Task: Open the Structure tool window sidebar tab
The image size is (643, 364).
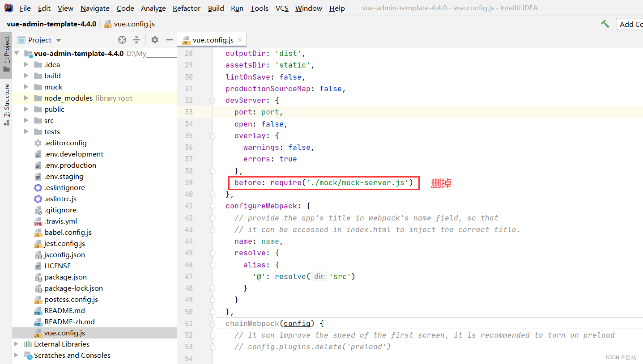Action: click(6, 104)
